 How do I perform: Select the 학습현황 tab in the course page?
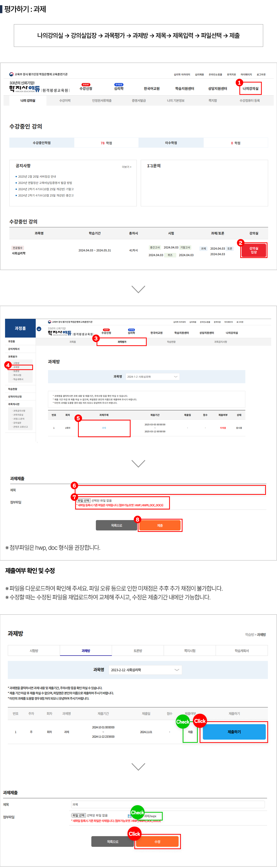(x=171, y=342)
